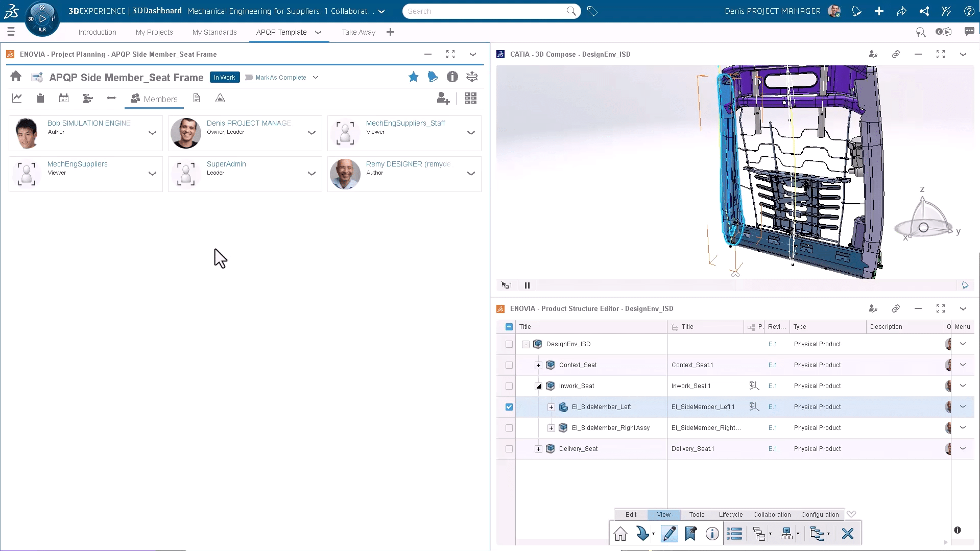This screenshot has width=980, height=551.
Task: Select the add member icon
Action: click(x=443, y=98)
